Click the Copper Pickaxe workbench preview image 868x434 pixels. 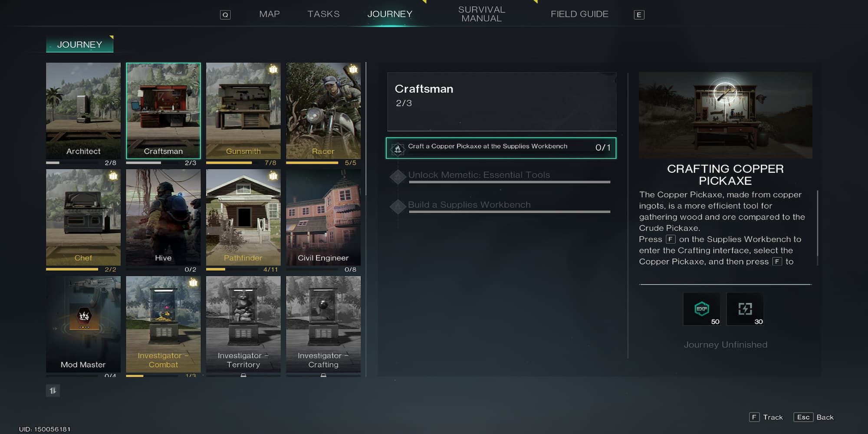click(725, 115)
